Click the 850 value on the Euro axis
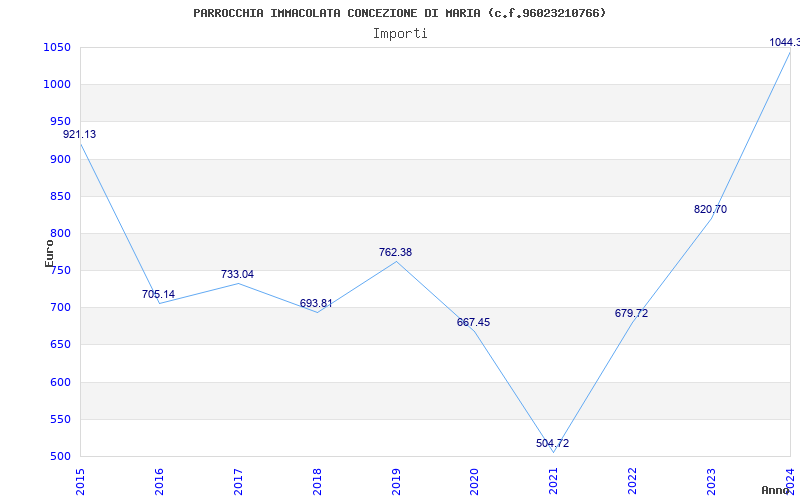This screenshot has width=800, height=500. click(x=60, y=196)
